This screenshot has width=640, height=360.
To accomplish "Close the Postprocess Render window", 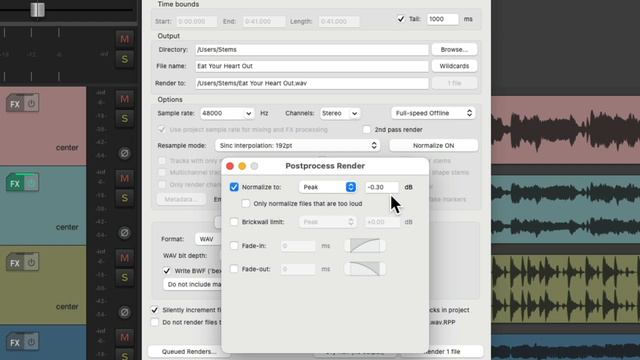I will click(230, 166).
